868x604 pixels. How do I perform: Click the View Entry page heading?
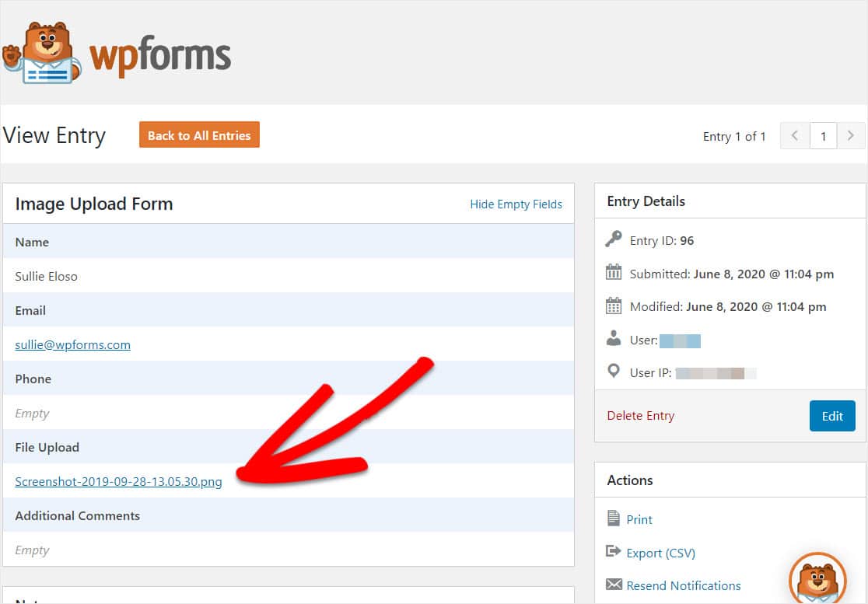point(54,136)
